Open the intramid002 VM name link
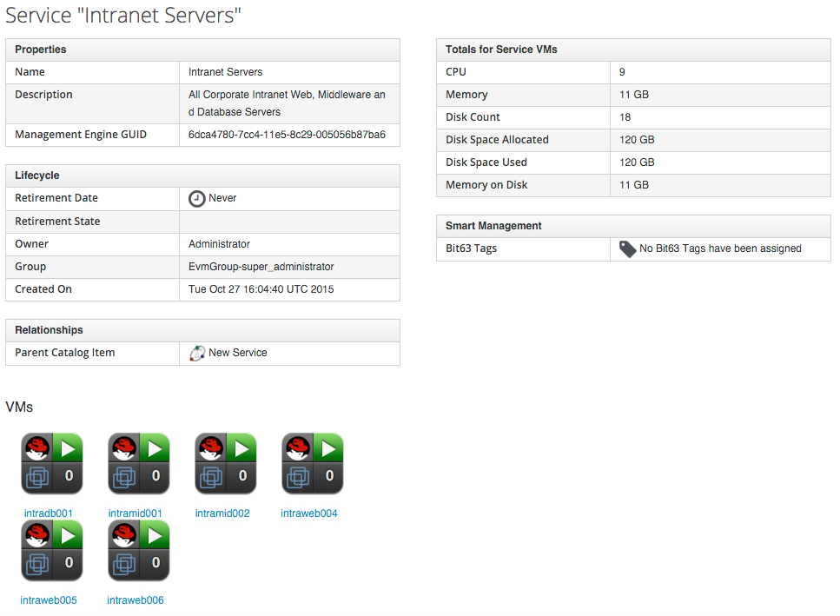 [222, 513]
